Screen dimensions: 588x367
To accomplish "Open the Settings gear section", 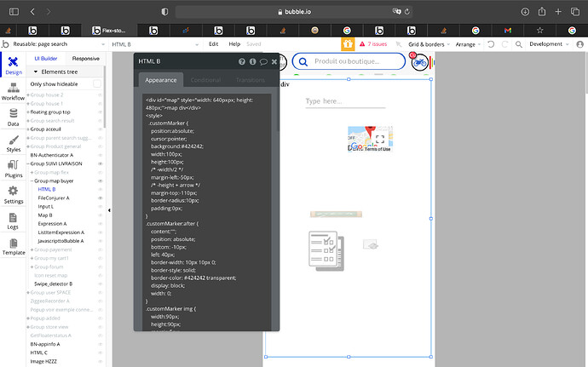I will coord(13,194).
